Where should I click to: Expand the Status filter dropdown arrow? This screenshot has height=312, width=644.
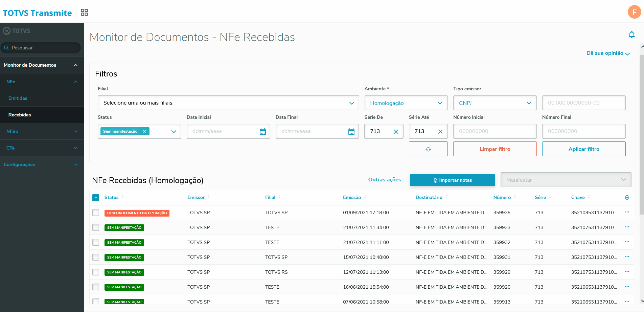174,132
